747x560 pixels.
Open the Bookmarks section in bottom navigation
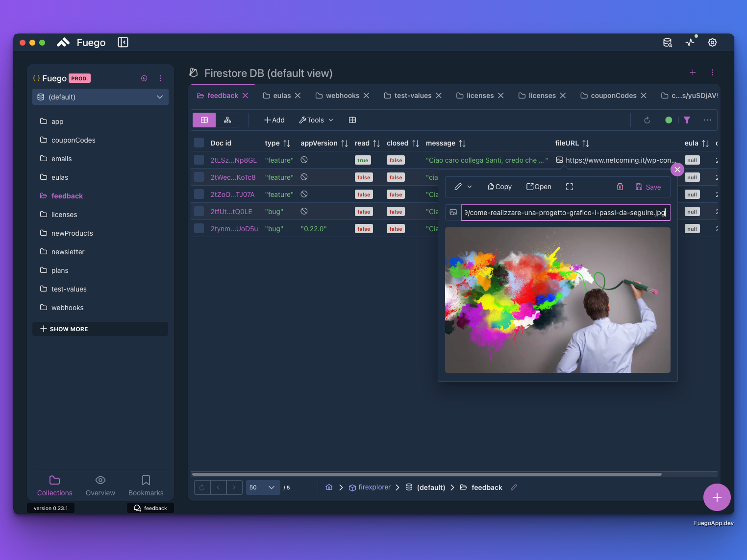146,486
